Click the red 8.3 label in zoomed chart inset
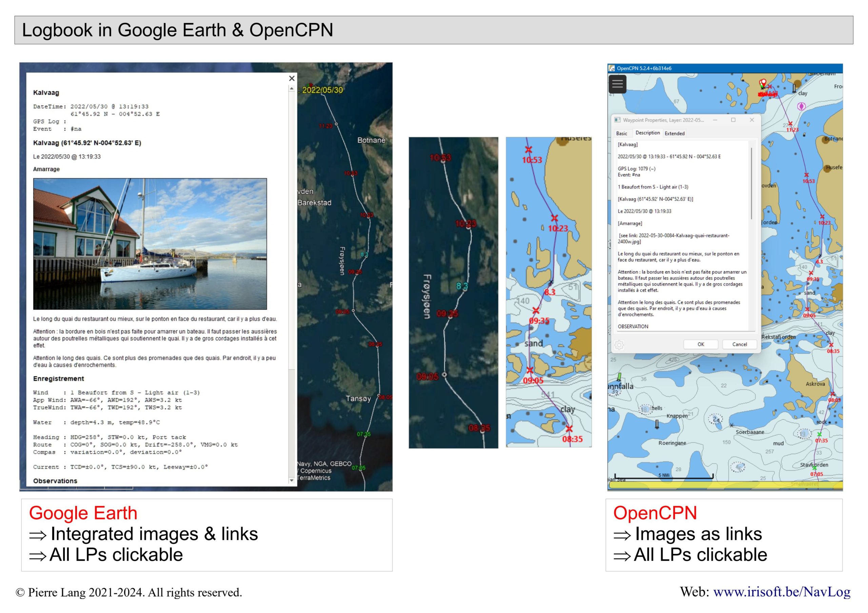 coord(550,292)
